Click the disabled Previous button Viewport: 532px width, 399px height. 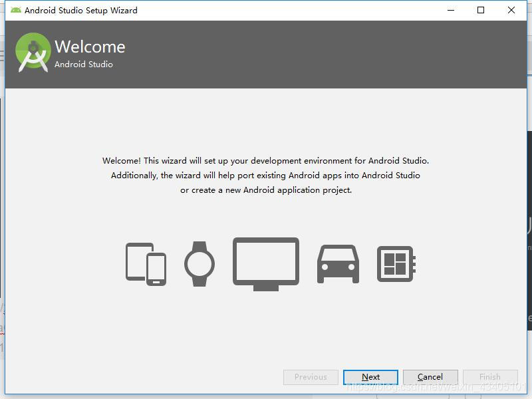coord(311,377)
